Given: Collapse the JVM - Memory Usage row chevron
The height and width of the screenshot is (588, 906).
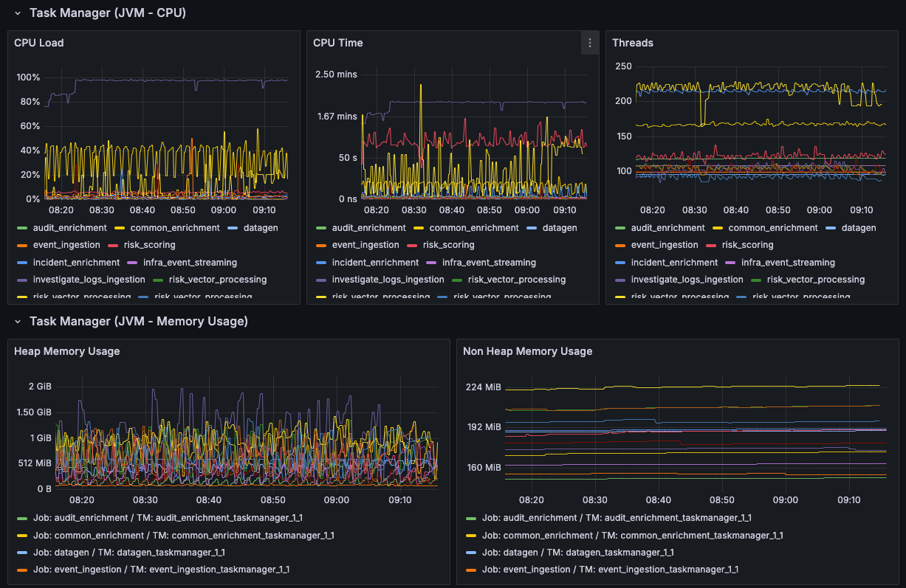Looking at the screenshot, I should point(18,321).
